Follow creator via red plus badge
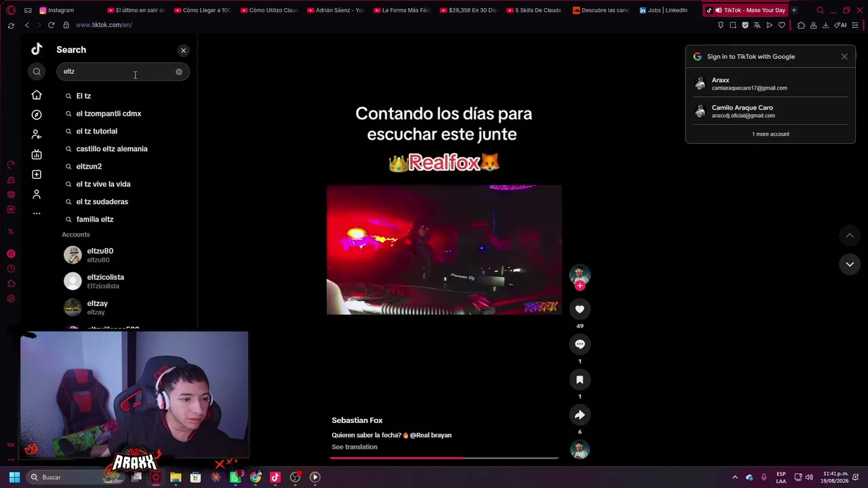 [580, 286]
